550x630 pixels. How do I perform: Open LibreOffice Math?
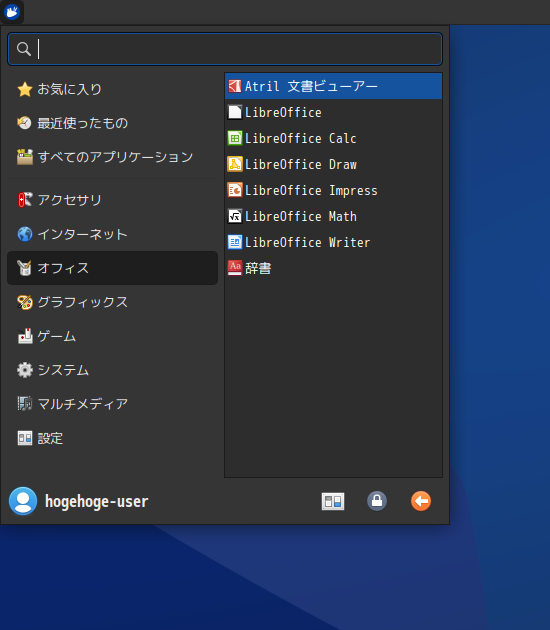tap(333, 216)
